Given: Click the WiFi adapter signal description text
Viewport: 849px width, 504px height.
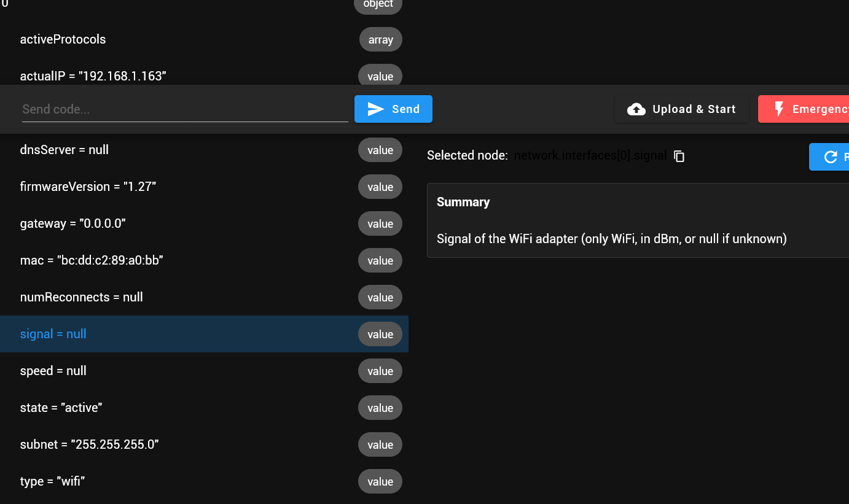Looking at the screenshot, I should coord(612,238).
